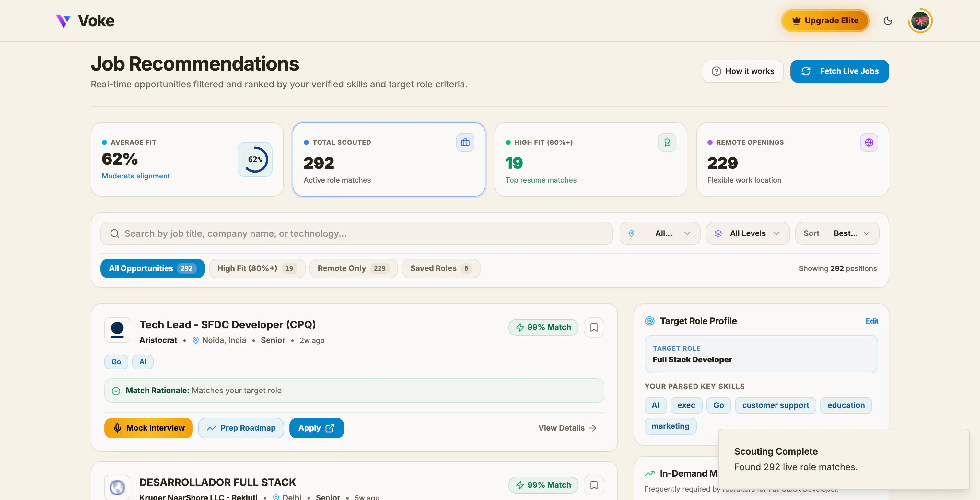Click Kruger NearShore company logo
The height and width of the screenshot is (500, 980).
(117, 487)
